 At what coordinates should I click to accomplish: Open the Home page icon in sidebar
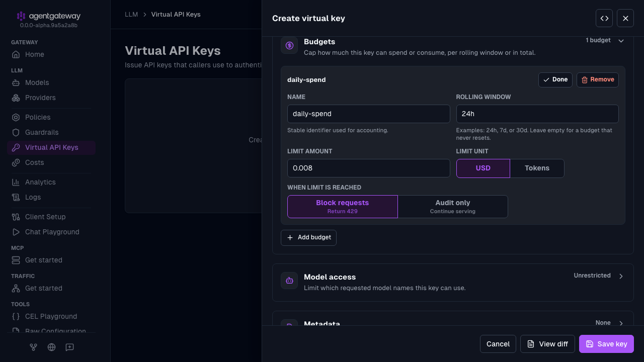coord(16,54)
